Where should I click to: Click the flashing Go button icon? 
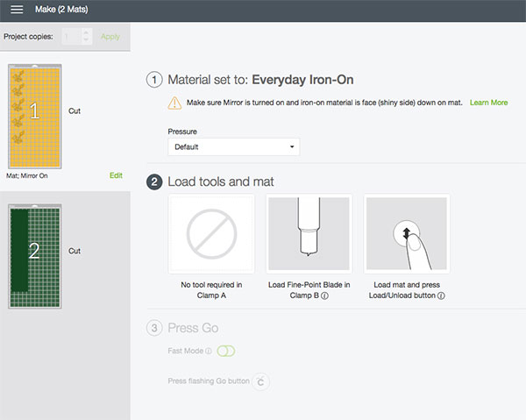pyautogui.click(x=260, y=381)
